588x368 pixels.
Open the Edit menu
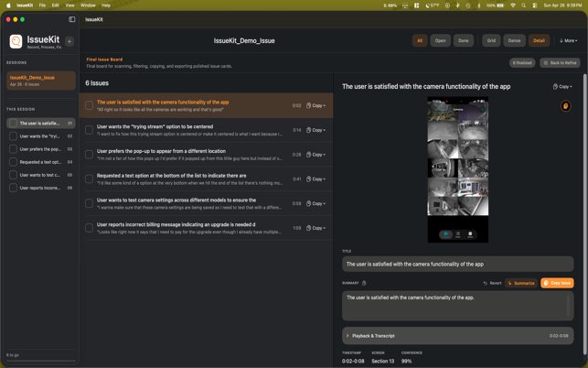[56, 5]
